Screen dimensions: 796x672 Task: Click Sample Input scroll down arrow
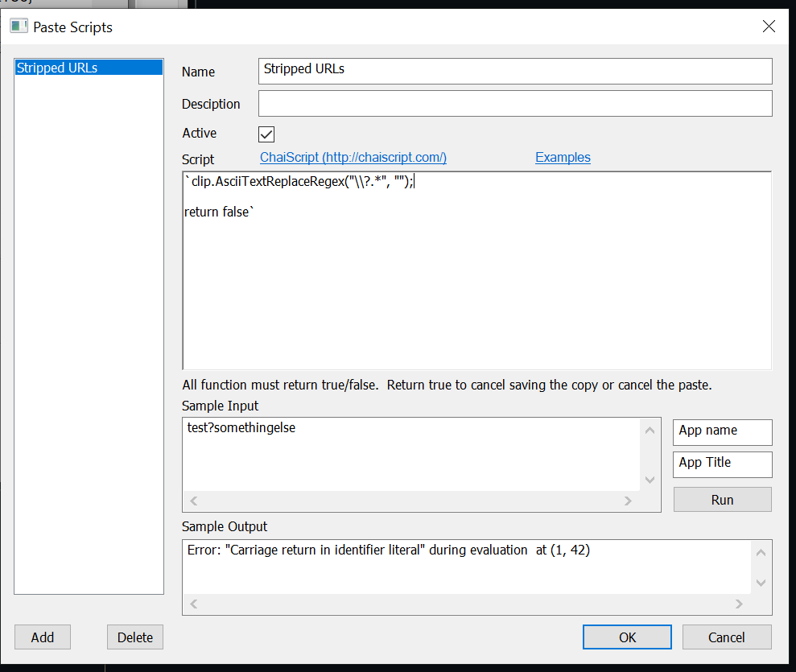pyautogui.click(x=650, y=480)
